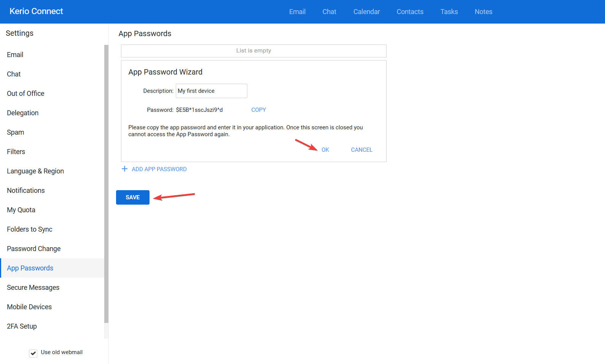Click the plus icon beside Add App Password

tap(124, 169)
